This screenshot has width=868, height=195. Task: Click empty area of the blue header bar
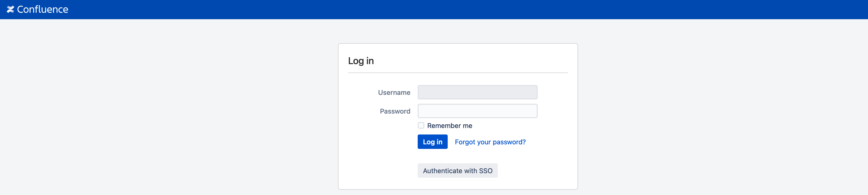[x=438, y=9]
